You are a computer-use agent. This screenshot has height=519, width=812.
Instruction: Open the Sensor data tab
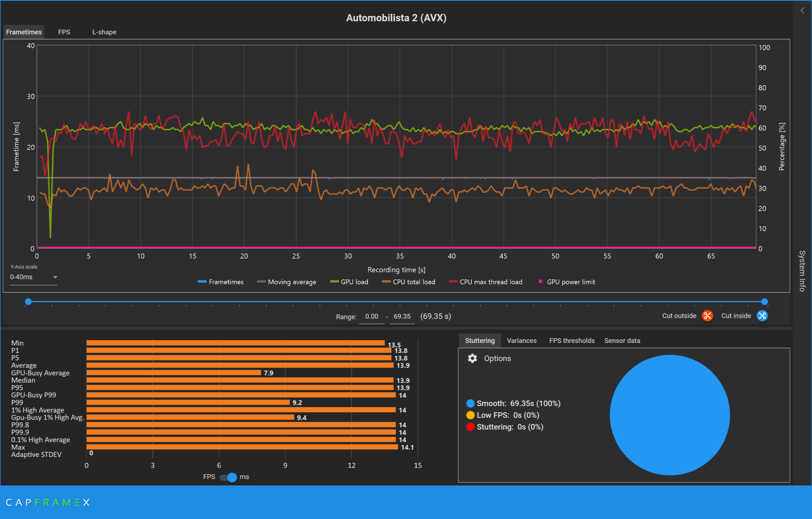(622, 340)
